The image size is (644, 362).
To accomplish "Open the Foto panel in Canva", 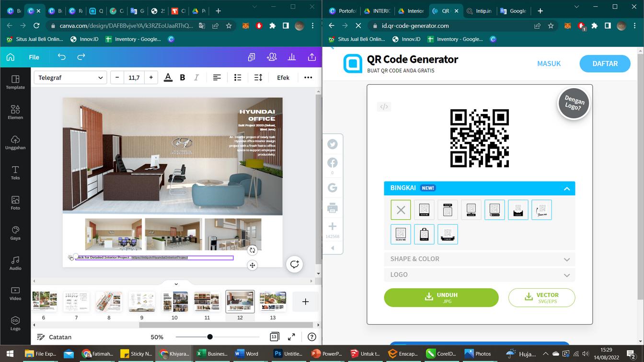I will pyautogui.click(x=15, y=203).
